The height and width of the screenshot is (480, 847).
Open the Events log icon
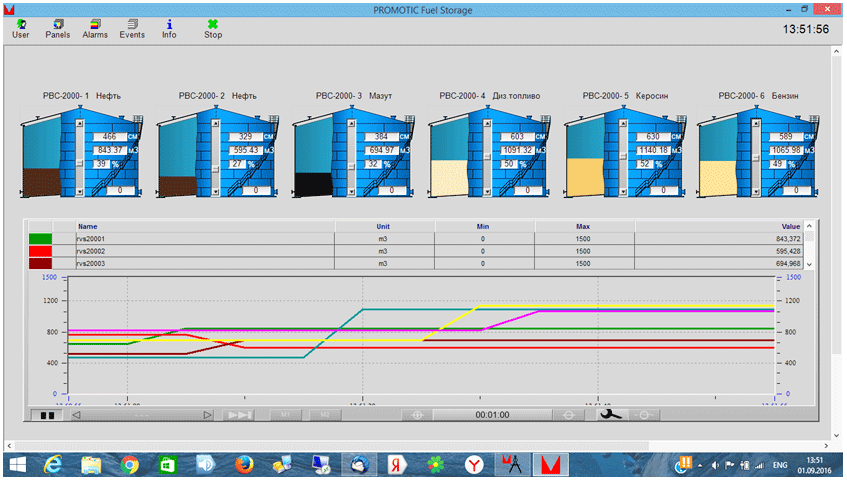132,27
